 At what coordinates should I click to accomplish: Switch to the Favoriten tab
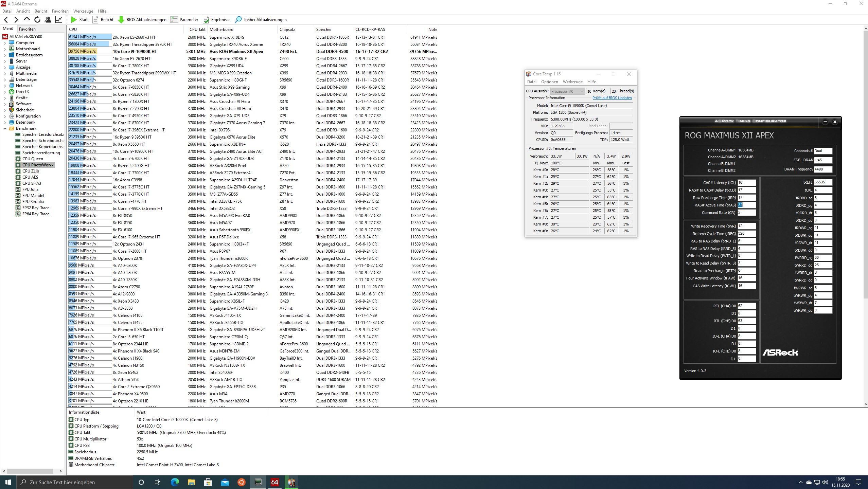(x=27, y=29)
